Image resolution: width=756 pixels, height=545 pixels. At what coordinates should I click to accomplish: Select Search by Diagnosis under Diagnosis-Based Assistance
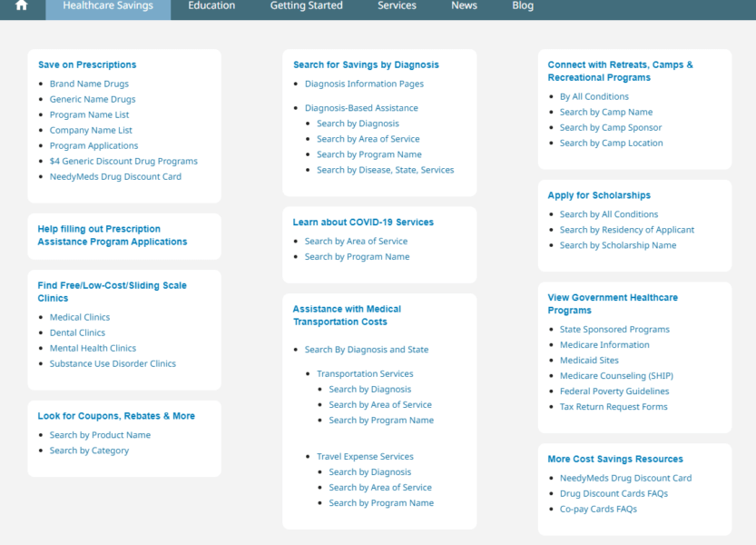pos(358,124)
